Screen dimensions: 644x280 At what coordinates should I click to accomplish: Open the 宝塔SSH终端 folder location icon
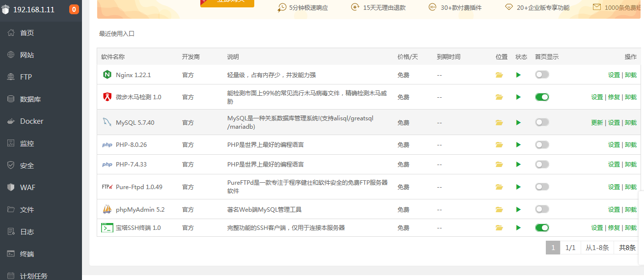[x=499, y=228]
